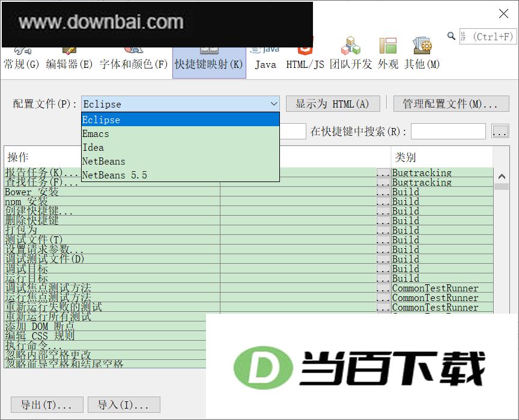The height and width of the screenshot is (420, 519).
Task: Click the ... button beside shortcut search
Action: [500, 132]
